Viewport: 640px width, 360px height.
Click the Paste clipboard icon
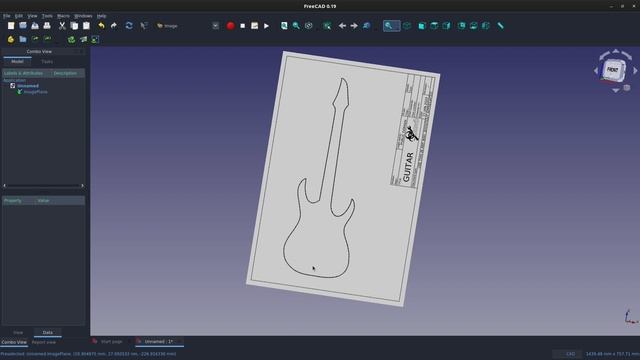coord(86,26)
